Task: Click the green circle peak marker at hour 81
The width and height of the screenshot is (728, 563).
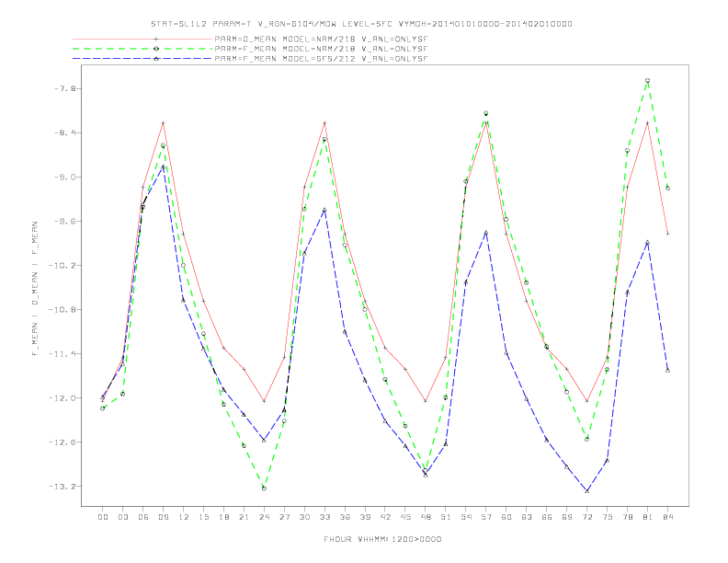Action: tap(647, 81)
